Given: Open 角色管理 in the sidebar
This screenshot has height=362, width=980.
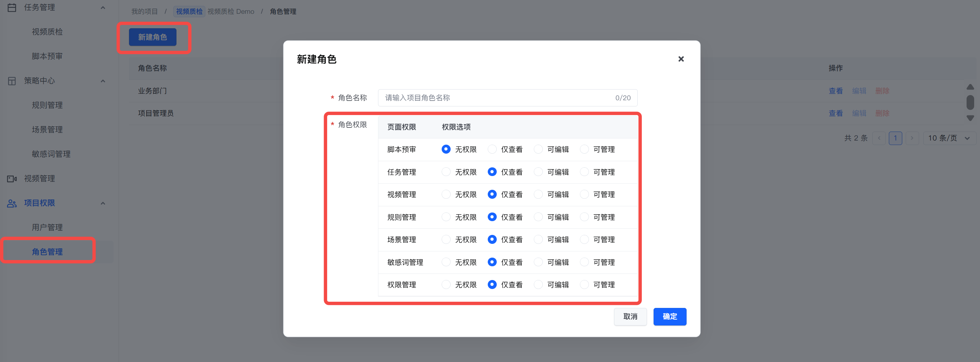Looking at the screenshot, I should point(47,252).
